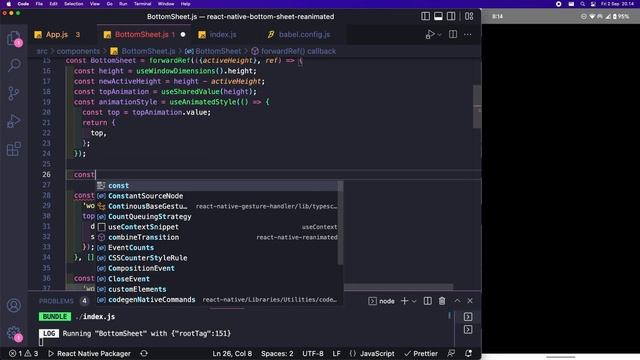The width and height of the screenshot is (640, 360).
Task: Click breadcrumb 'src'
Action: [42, 51]
